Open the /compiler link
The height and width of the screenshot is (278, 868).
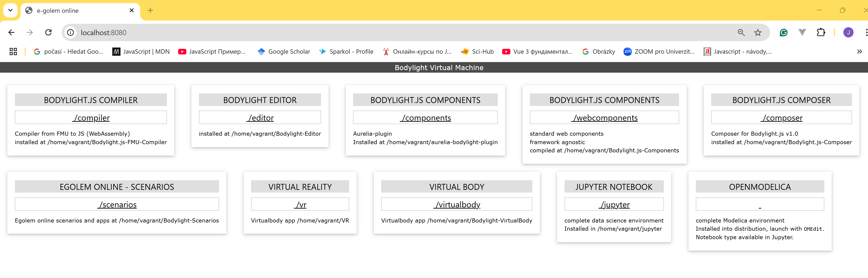tap(91, 118)
